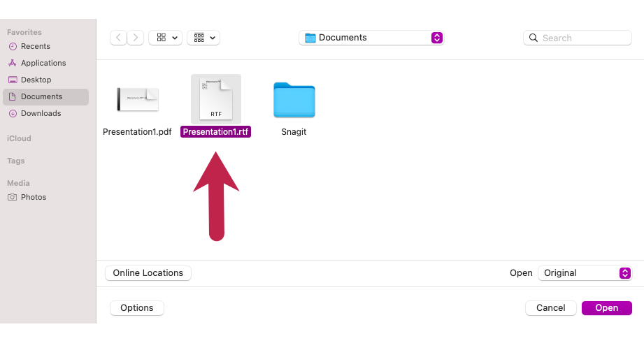
Task: Select Applications in Favorites sidebar
Action: pyautogui.click(x=45, y=63)
